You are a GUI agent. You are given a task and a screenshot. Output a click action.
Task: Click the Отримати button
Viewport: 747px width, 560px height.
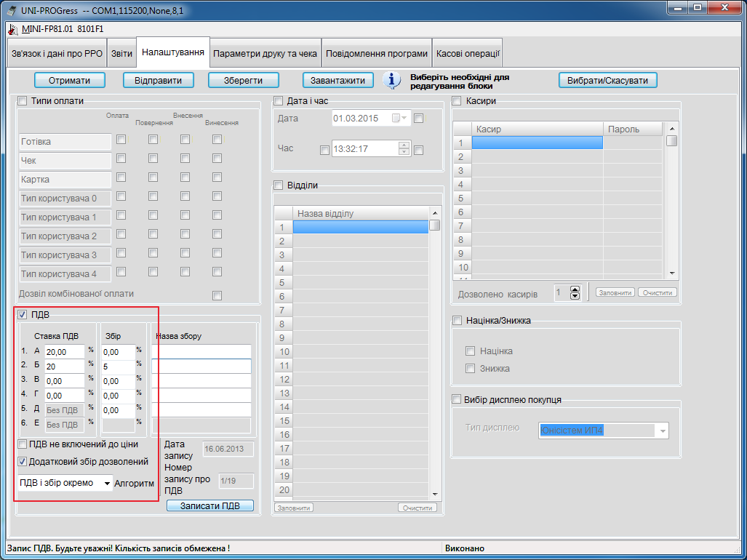coord(70,80)
